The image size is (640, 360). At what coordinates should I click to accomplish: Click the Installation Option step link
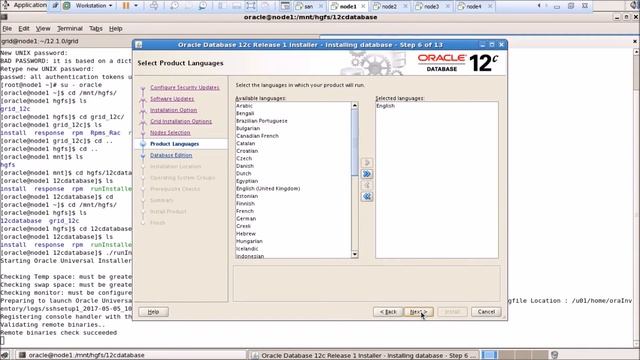[173, 110]
